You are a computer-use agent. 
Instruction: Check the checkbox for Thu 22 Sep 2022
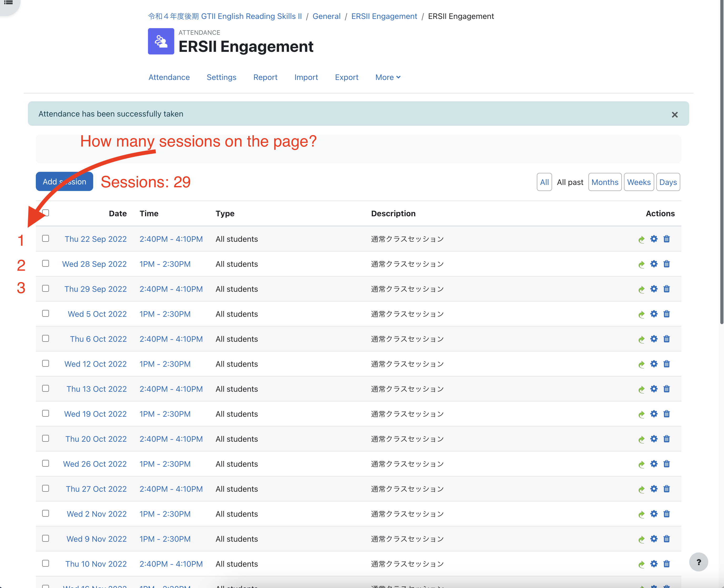pyautogui.click(x=46, y=238)
